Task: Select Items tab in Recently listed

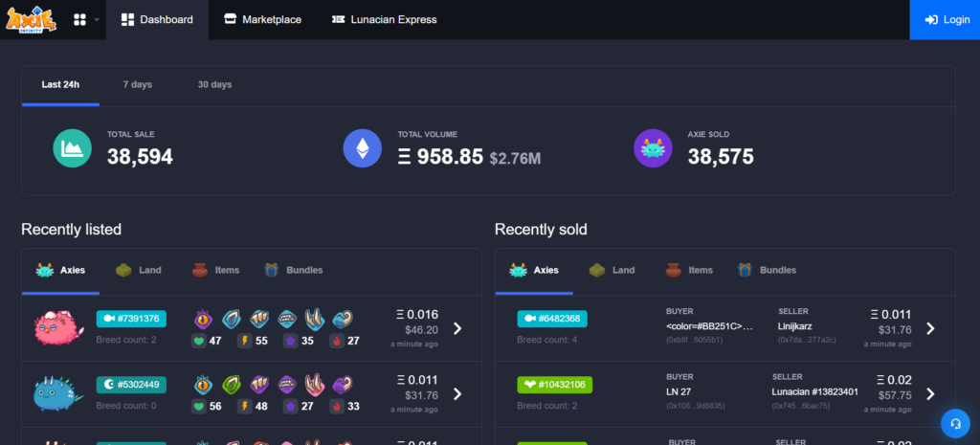Action: [x=215, y=271]
